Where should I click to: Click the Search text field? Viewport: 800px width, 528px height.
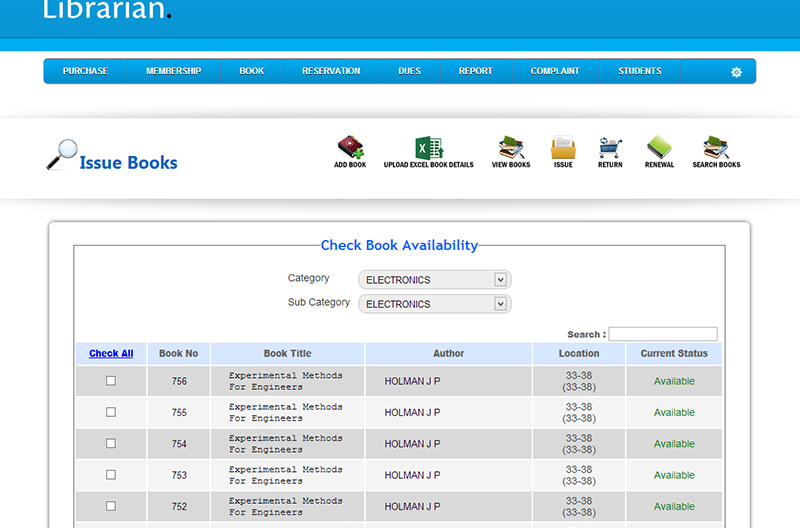click(x=662, y=334)
